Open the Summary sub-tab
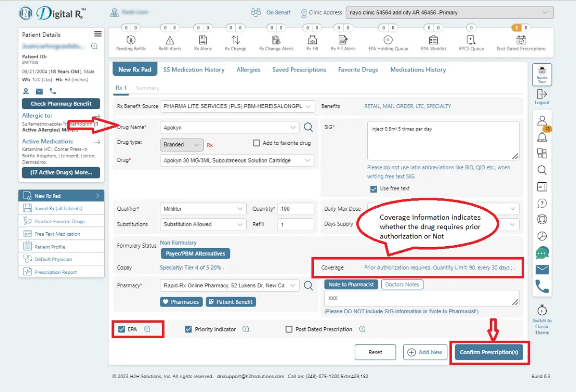 pyautogui.click(x=148, y=88)
